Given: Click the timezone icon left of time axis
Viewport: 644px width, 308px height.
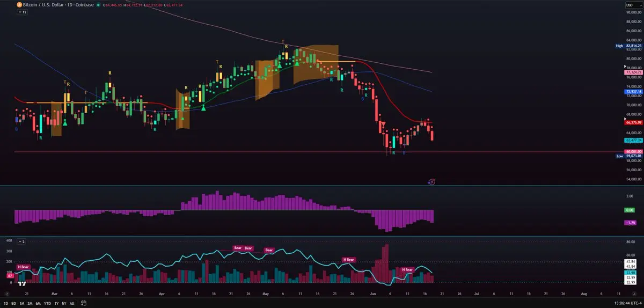Looking at the screenshot, I should pos(7,294).
